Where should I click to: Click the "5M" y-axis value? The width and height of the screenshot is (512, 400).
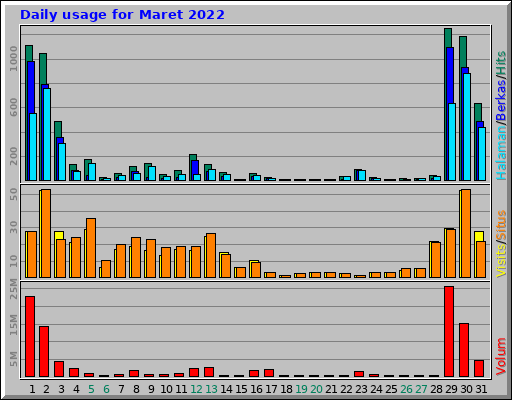[x=13, y=359]
